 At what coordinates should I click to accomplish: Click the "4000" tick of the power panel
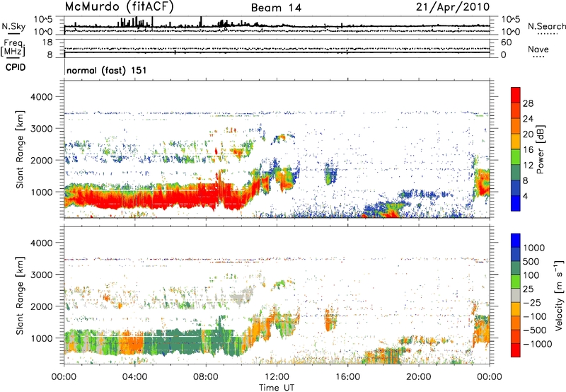pyautogui.click(x=41, y=97)
